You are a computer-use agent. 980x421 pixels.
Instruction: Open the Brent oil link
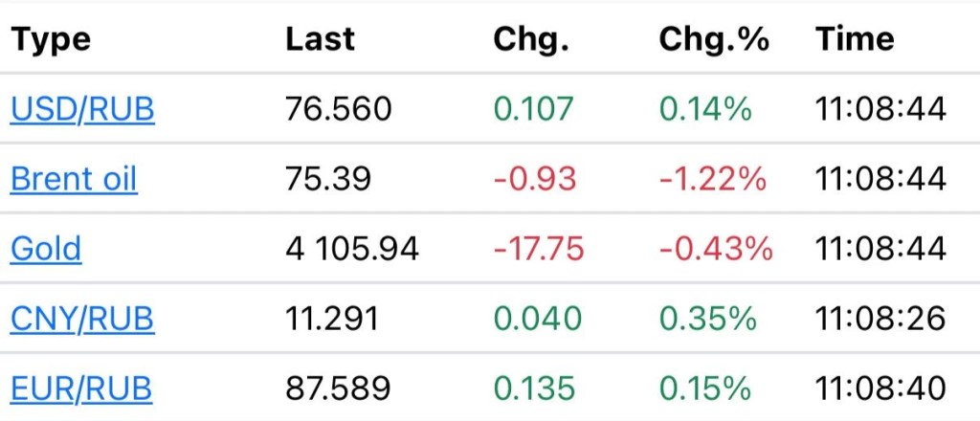[x=74, y=179]
